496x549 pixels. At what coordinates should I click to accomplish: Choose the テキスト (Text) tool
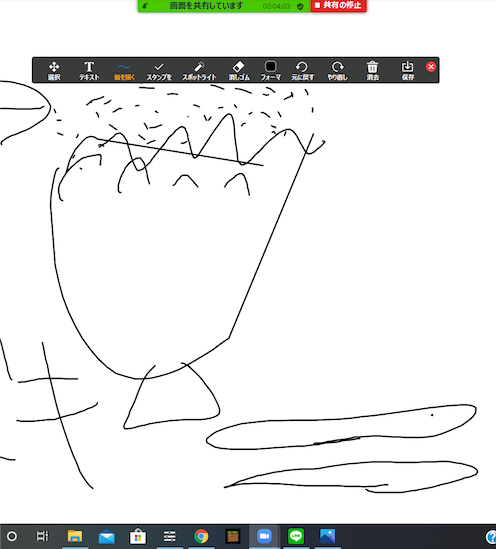(89, 71)
